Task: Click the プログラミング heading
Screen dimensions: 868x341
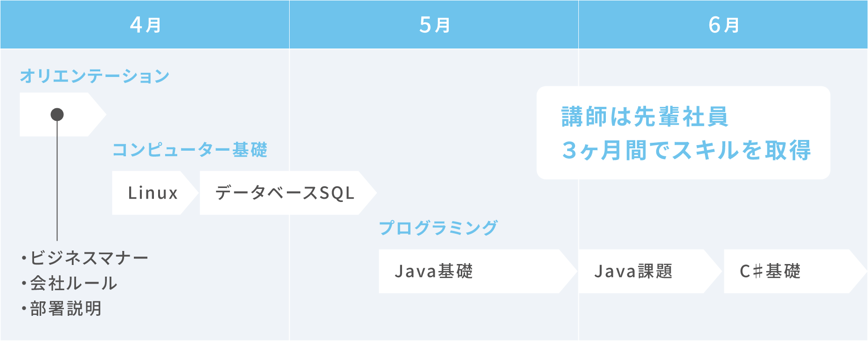Action: point(438,228)
